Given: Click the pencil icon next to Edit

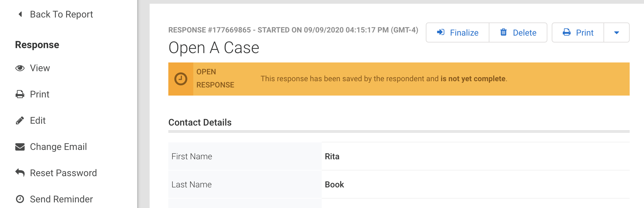Looking at the screenshot, I should point(20,121).
